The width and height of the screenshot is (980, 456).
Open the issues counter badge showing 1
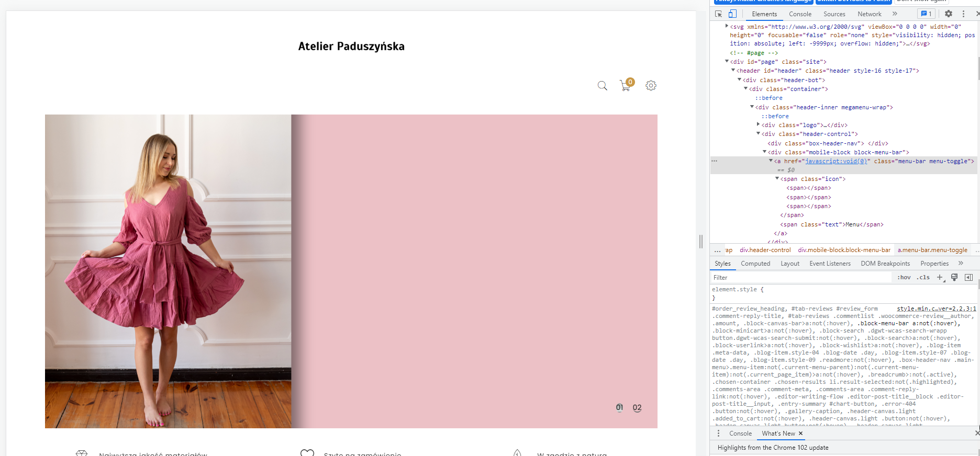[x=926, y=14]
